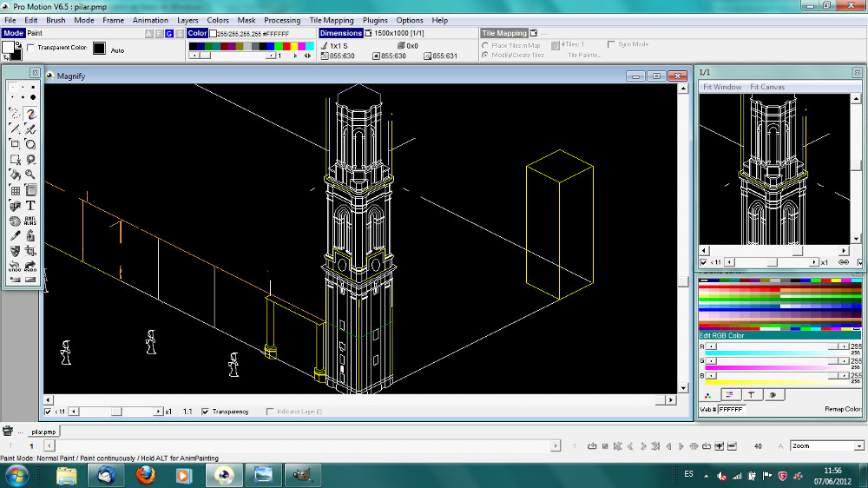The height and width of the screenshot is (488, 868).
Task: Select the Text tool in toolbox
Action: point(30,206)
